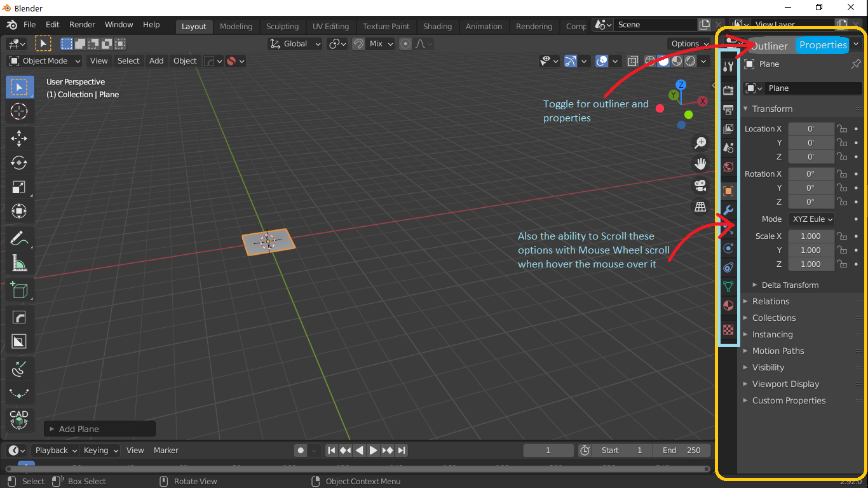868x488 pixels.
Task: Select the Annotate pencil tool
Action: point(20,239)
